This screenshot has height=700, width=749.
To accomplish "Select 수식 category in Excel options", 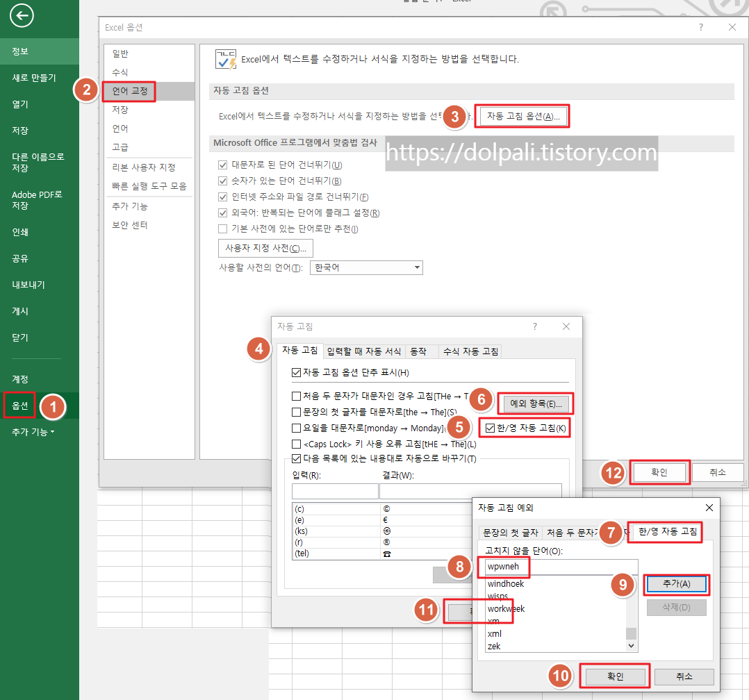I will coord(149,72).
